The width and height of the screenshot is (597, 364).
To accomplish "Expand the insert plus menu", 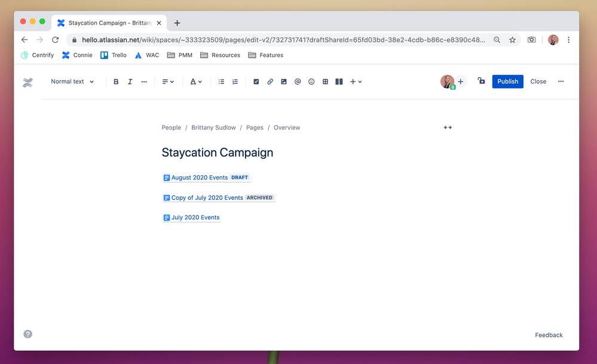I will [354, 81].
